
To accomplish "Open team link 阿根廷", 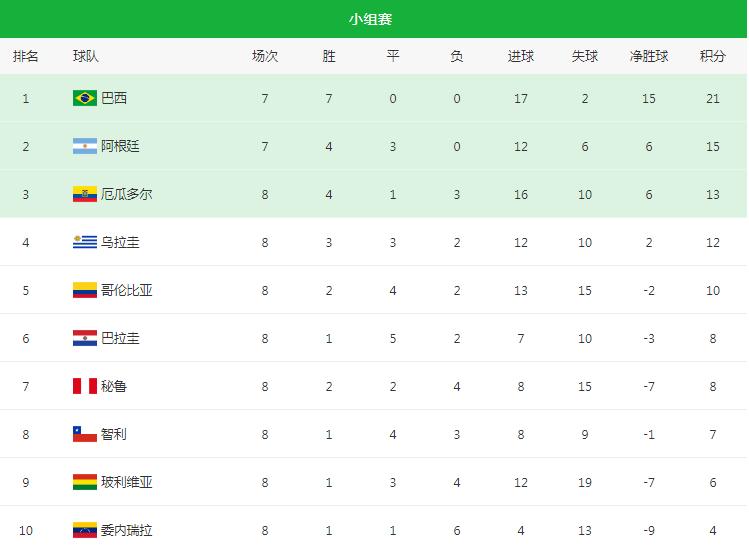I will 120,146.
